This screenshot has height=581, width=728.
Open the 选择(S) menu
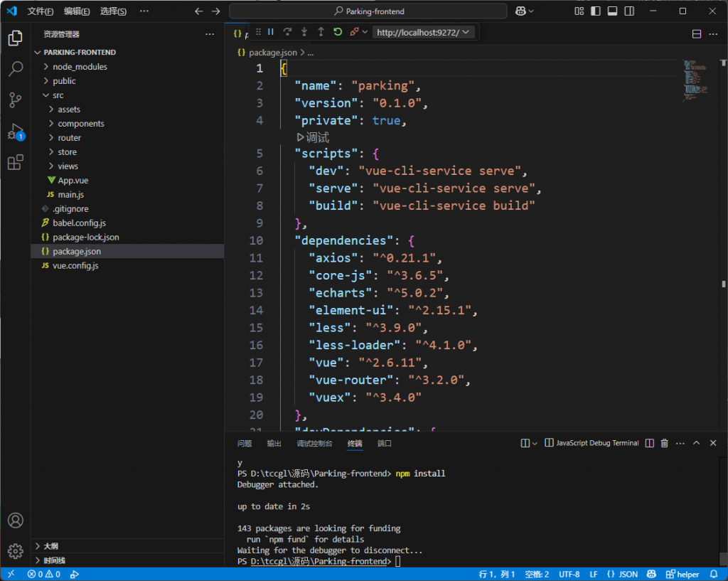[113, 11]
